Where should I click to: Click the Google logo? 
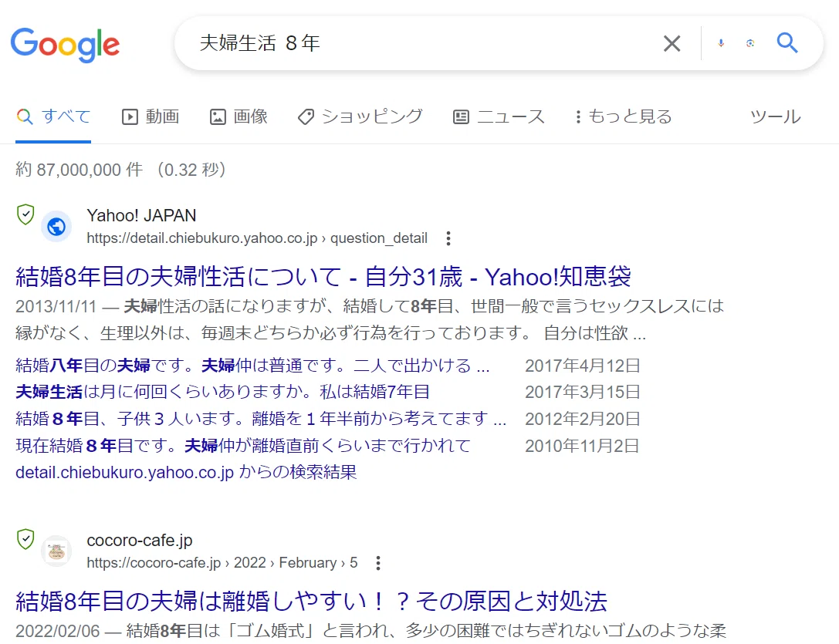(x=65, y=45)
